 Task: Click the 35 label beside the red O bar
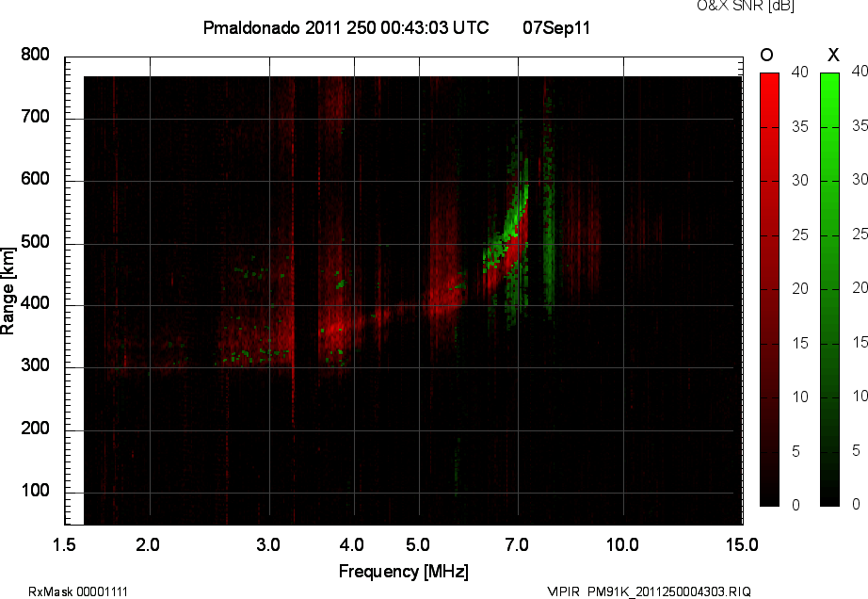pyautogui.click(x=800, y=127)
